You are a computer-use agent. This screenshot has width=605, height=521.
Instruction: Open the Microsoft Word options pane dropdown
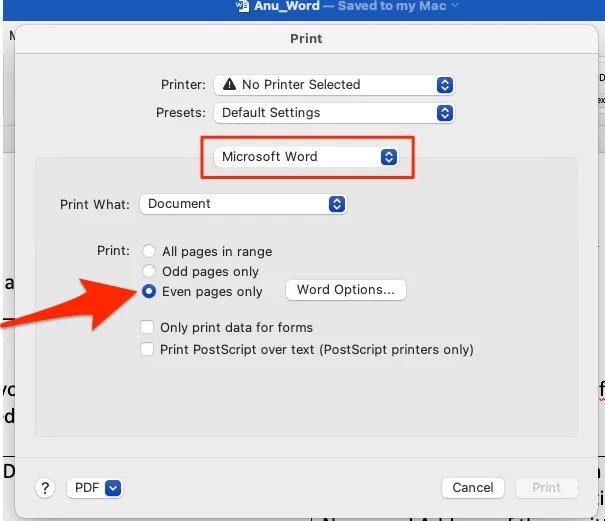pos(306,157)
